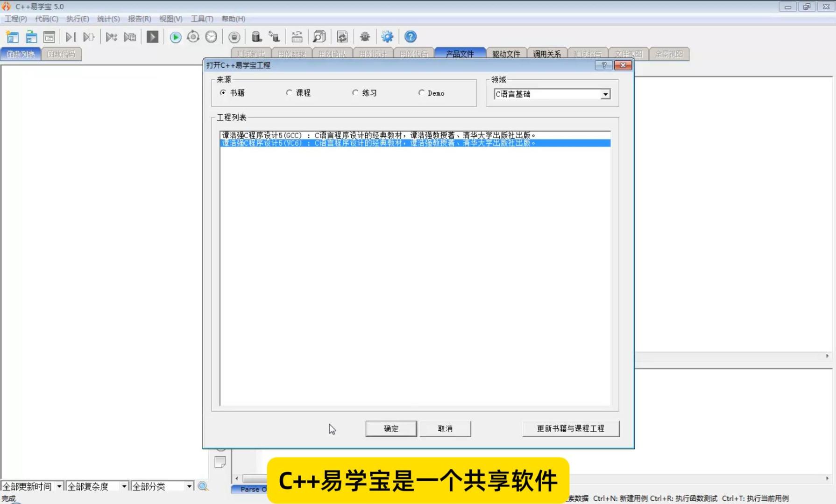Viewport: 836px width, 504px height.
Task: Click the dark square play toolbar icon
Action: pos(152,37)
